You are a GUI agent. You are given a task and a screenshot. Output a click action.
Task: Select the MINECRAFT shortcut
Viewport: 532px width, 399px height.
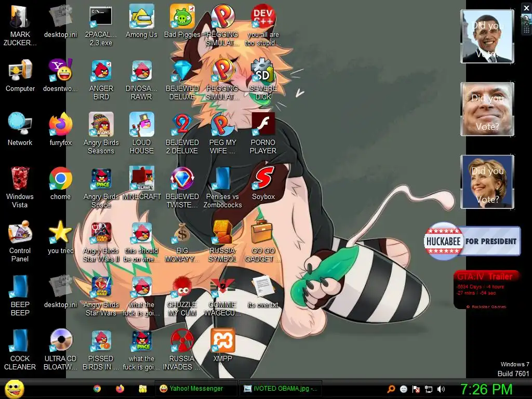[141, 183]
